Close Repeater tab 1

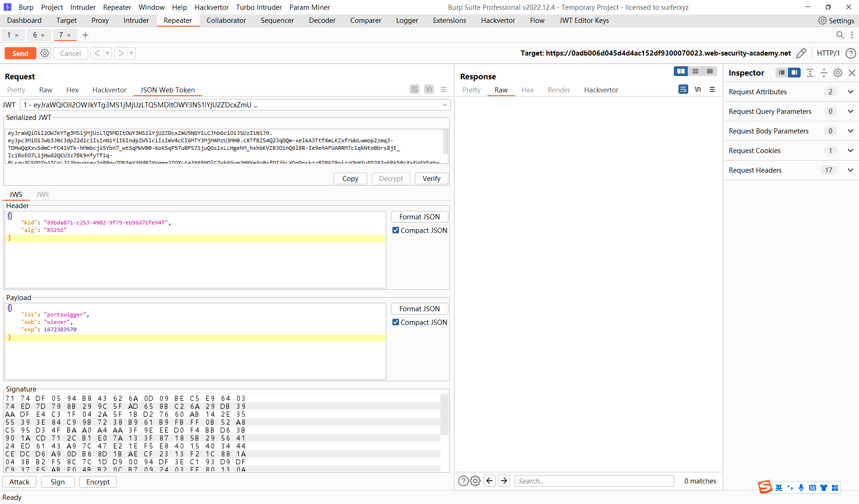pyautogui.click(x=17, y=35)
